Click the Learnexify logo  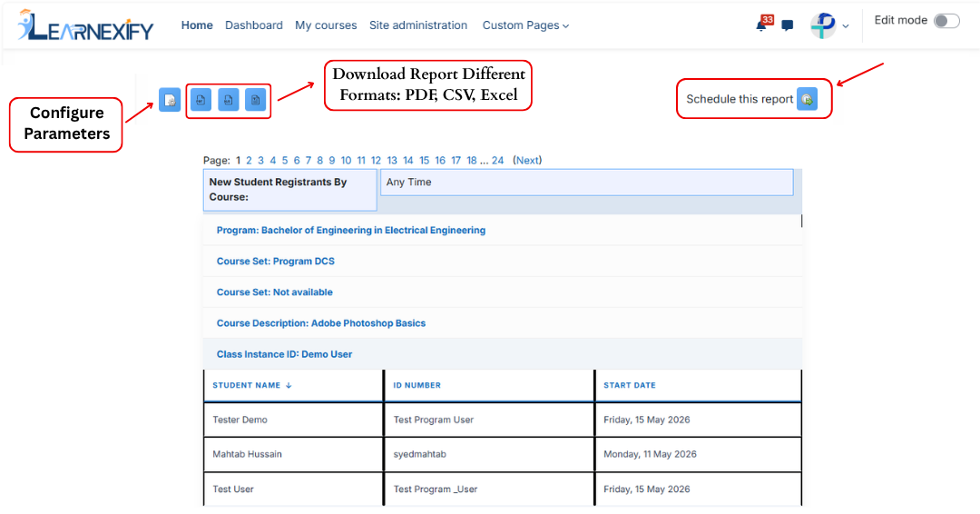[85, 25]
